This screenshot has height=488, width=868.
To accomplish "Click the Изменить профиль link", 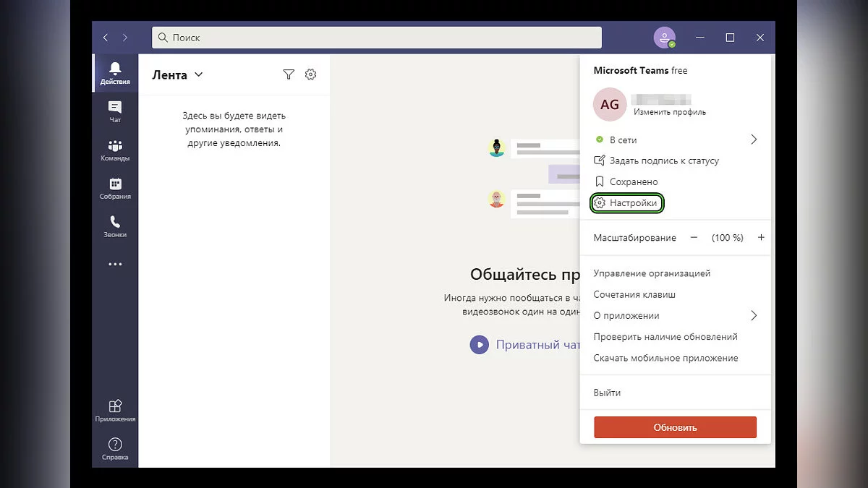I will pos(670,112).
